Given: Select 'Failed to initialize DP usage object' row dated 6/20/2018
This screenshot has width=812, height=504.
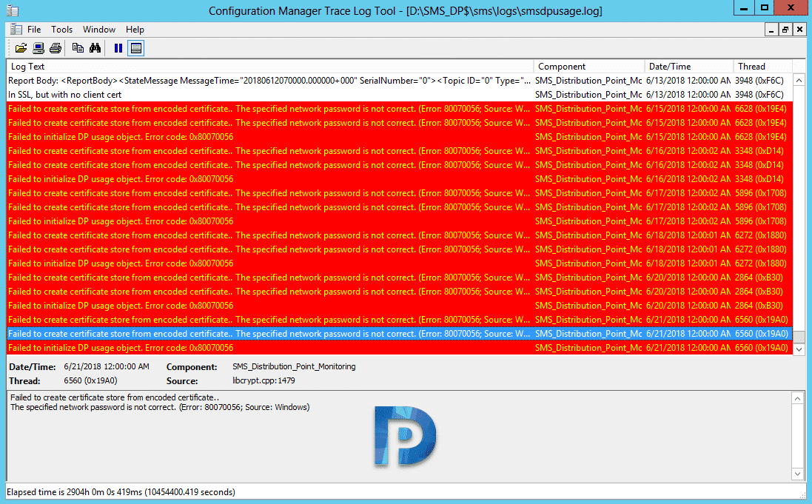Looking at the screenshot, I should 399,306.
